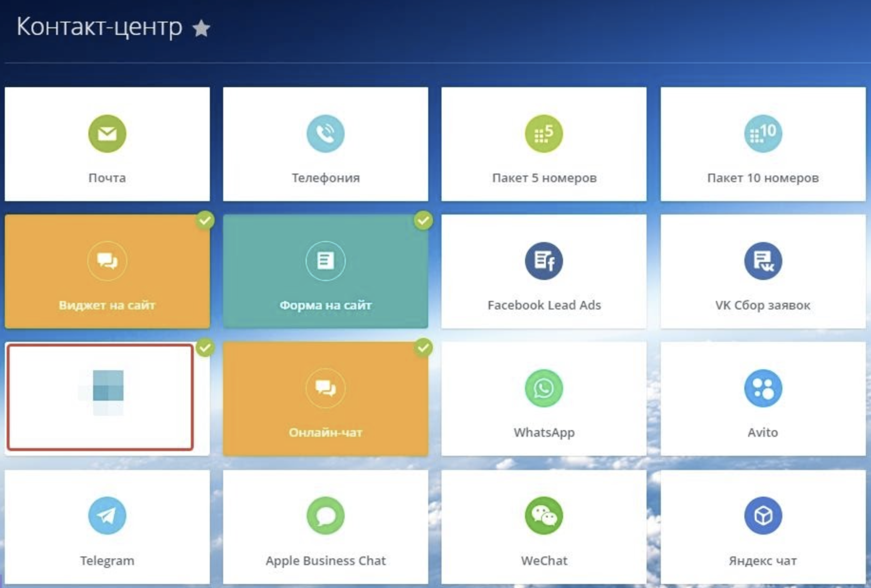The width and height of the screenshot is (871, 588).
Task: Click the Пакет 5 номеров label
Action: point(544,178)
